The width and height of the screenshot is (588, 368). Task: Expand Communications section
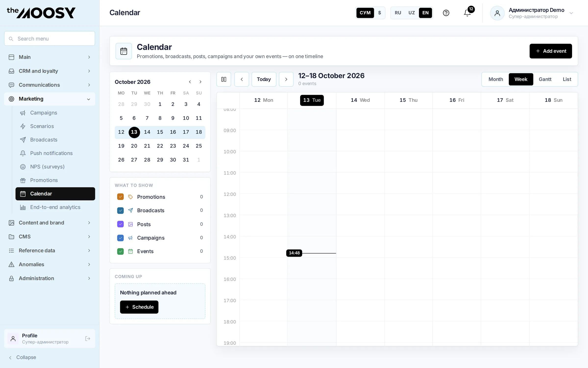(x=49, y=85)
